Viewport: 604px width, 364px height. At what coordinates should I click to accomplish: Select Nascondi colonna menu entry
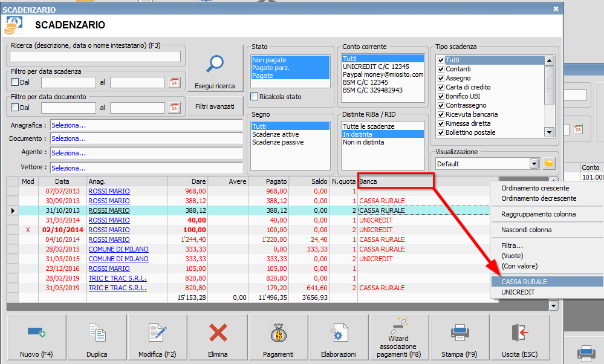point(526,230)
